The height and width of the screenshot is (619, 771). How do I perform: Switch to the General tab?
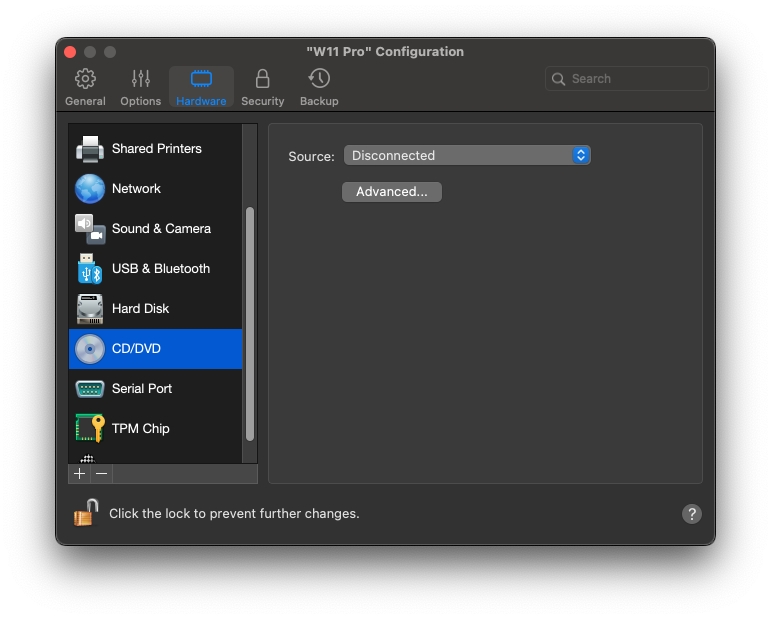86,88
